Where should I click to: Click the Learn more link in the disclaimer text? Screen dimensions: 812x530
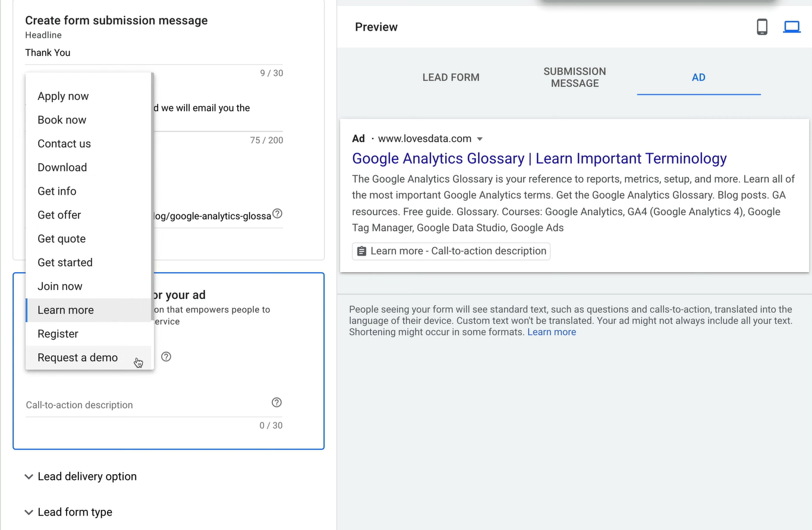(551, 332)
